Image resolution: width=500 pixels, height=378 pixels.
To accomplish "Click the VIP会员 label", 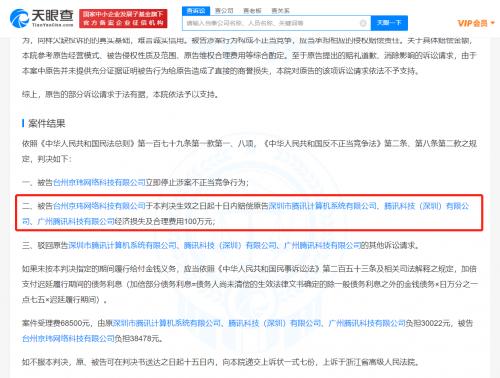I will click(x=472, y=23).
